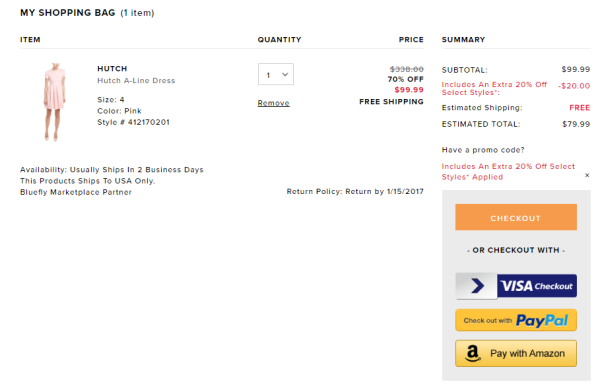The width and height of the screenshot is (600, 388).
Task: Open the Hutch brand name link
Action: coord(112,68)
